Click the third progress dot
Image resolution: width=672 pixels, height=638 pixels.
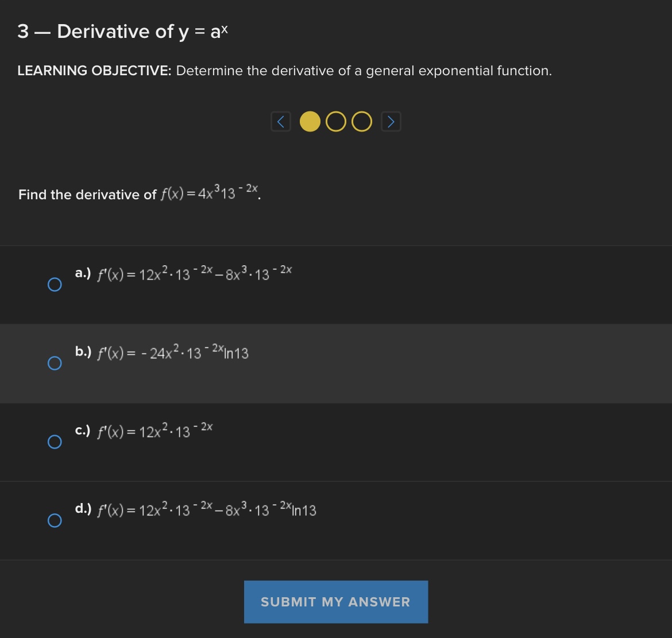pos(361,121)
